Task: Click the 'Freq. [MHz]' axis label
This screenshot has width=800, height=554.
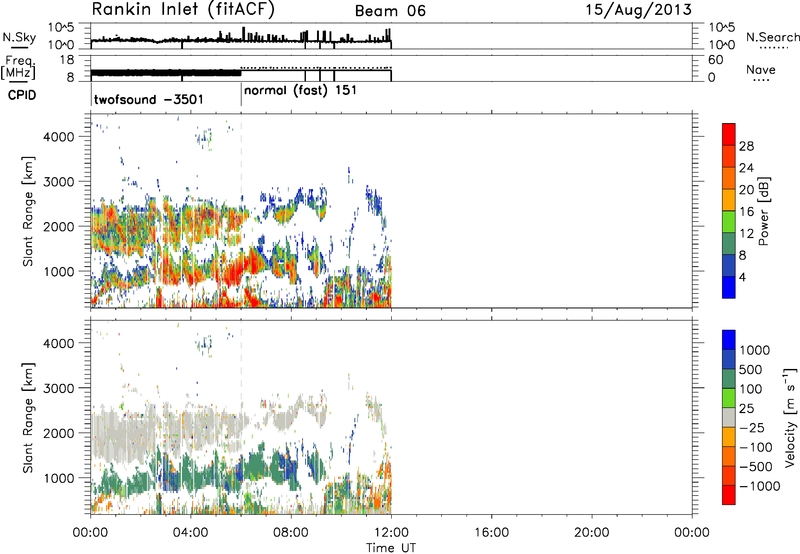Action: pos(18,67)
